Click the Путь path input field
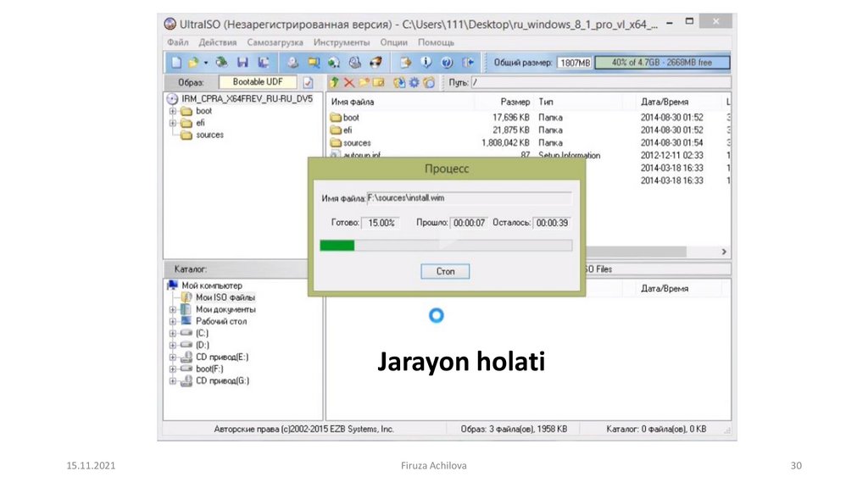The image size is (868, 488). click(x=593, y=83)
